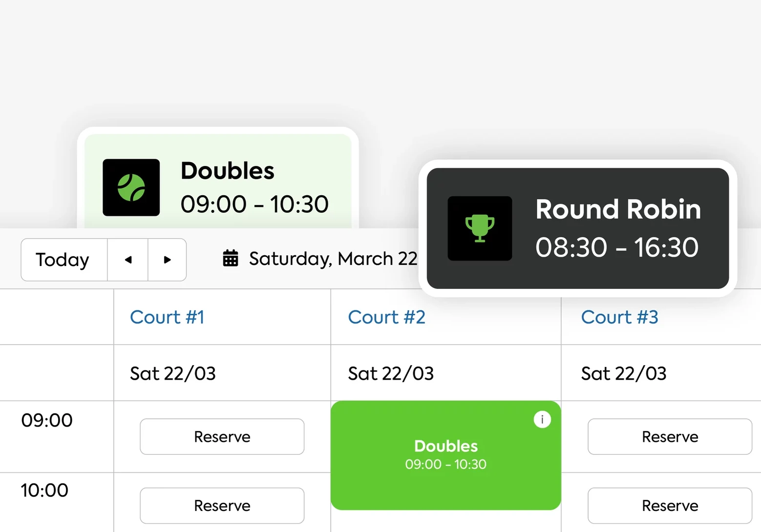The image size is (761, 532).
Task: Click the 09:00 time row label
Action: (x=47, y=420)
